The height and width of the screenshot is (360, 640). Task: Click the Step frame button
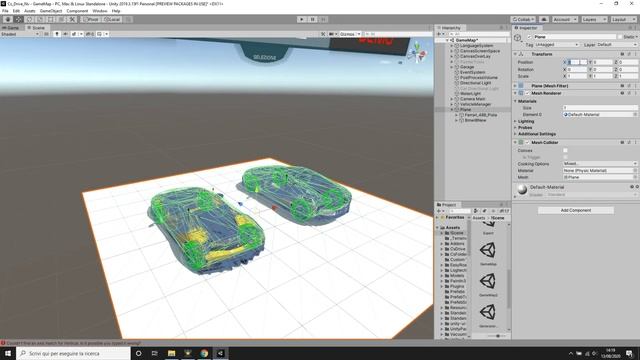(x=323, y=19)
